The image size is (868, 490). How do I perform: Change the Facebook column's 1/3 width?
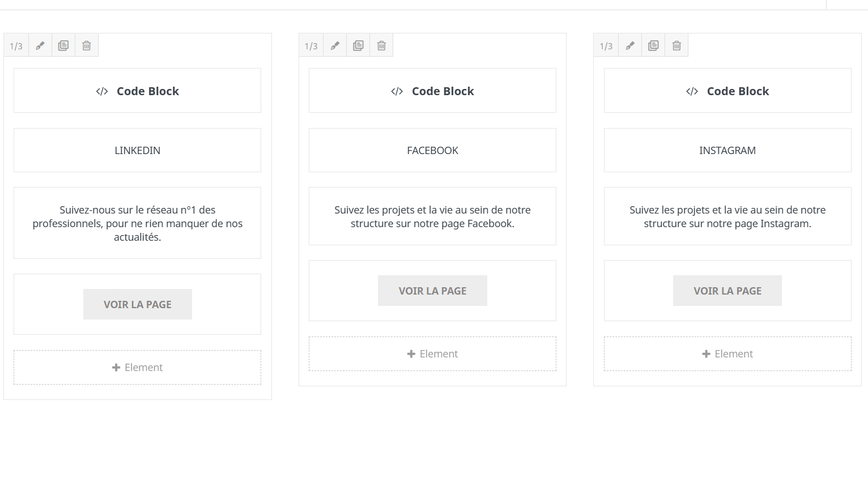pyautogui.click(x=311, y=46)
